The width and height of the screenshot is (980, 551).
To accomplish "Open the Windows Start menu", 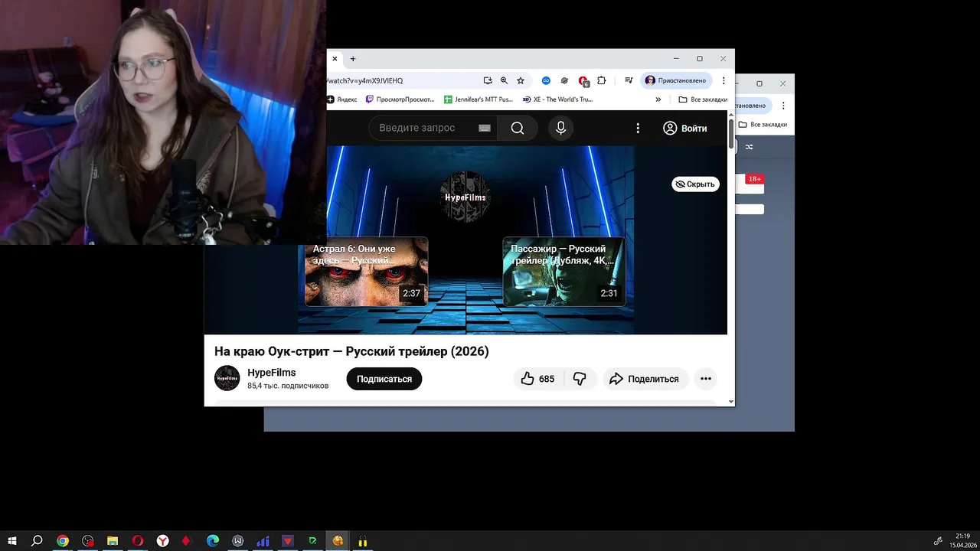I will 12,541.
